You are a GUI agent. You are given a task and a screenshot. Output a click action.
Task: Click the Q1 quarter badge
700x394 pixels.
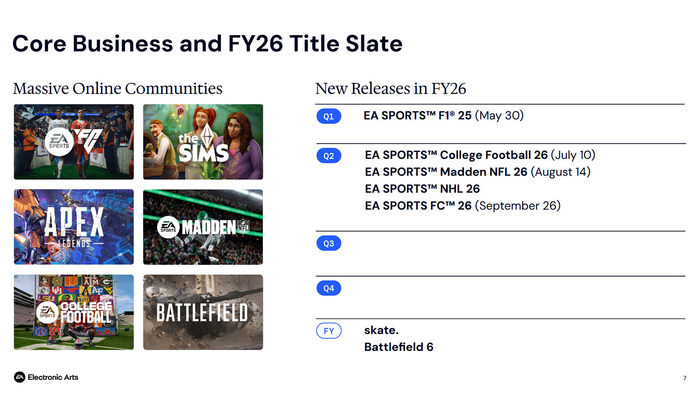coord(329,116)
